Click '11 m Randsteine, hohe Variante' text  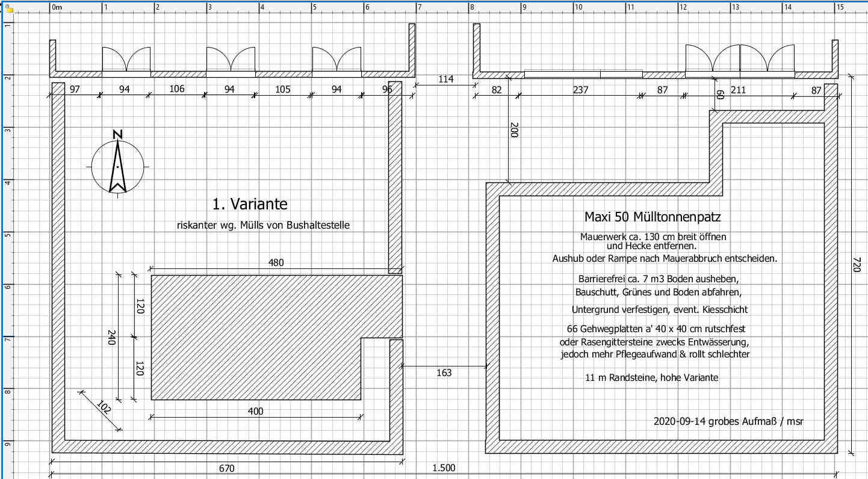652,378
